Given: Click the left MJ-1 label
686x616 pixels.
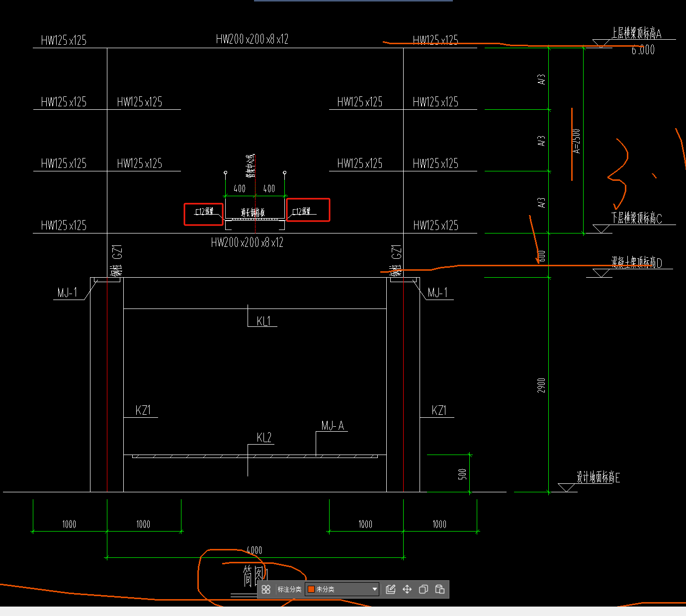Looking at the screenshot, I should click(67, 293).
